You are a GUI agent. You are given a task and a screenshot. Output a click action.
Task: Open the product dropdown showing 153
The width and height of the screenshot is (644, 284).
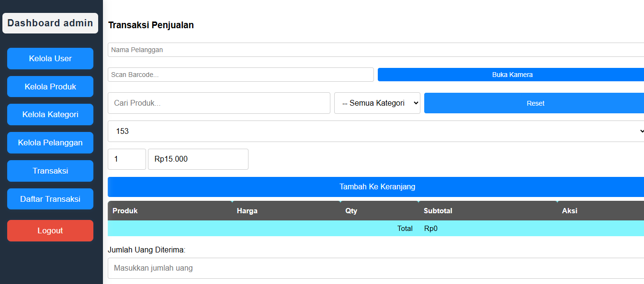[x=376, y=131]
